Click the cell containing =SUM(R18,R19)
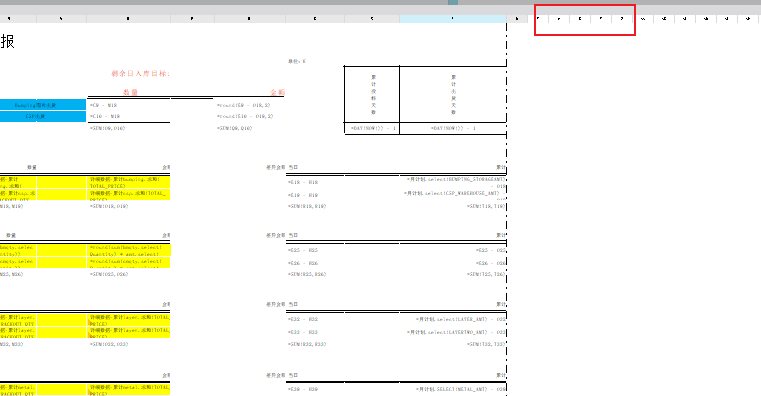Viewport: 761px width, 396px height. coord(315,206)
